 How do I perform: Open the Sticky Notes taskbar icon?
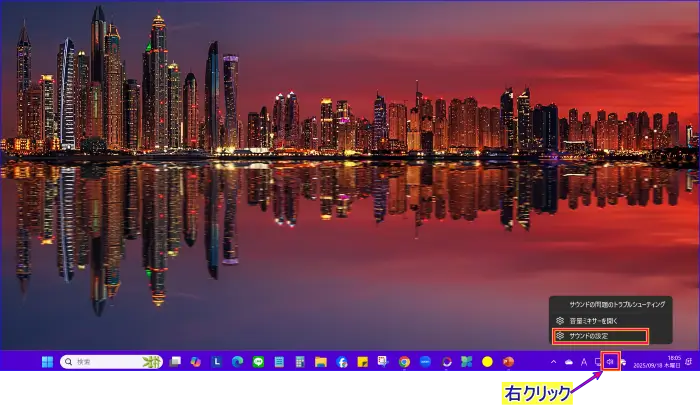pyautogui.click(x=363, y=362)
